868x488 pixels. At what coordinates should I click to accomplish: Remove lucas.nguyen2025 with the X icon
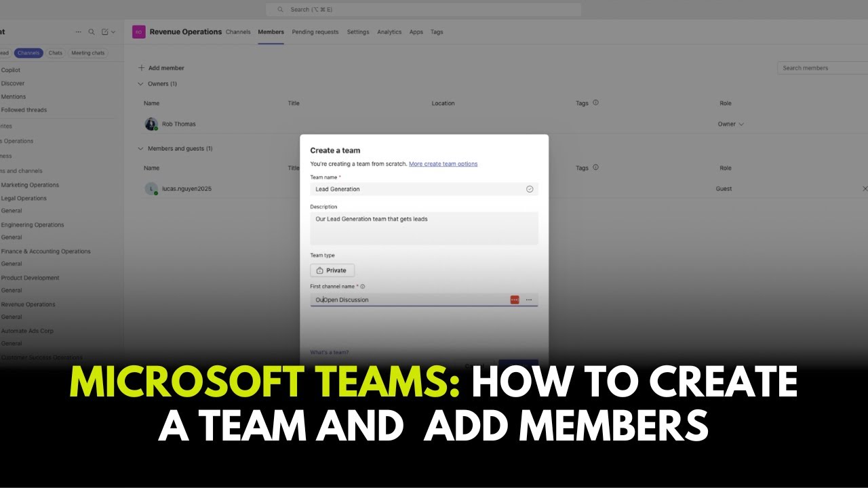[x=865, y=188]
